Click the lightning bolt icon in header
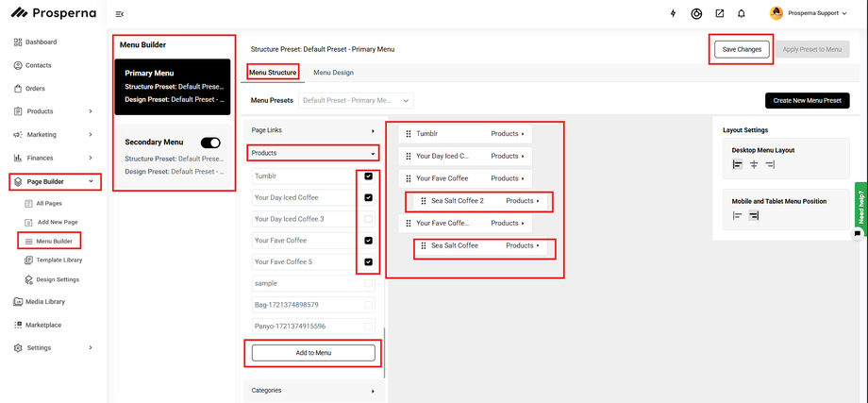 click(x=673, y=14)
